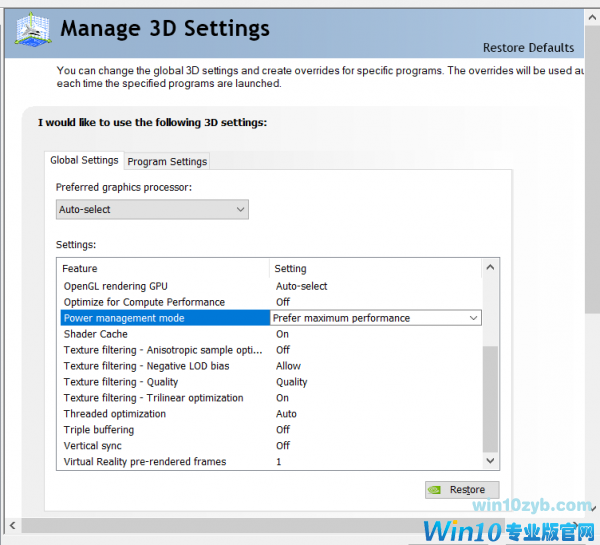The height and width of the screenshot is (545, 600).
Task: Click the settings list scrollbar thumb
Action: [x=490, y=399]
